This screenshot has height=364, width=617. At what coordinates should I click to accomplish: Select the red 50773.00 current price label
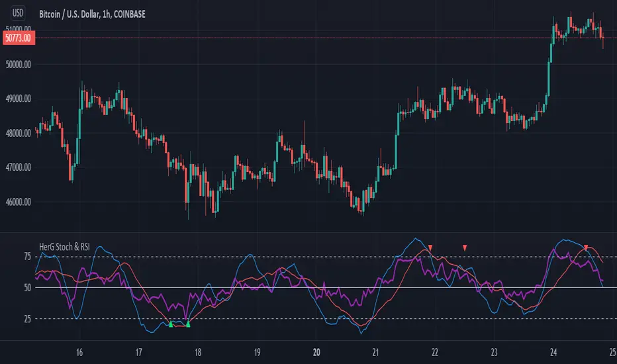click(x=19, y=38)
